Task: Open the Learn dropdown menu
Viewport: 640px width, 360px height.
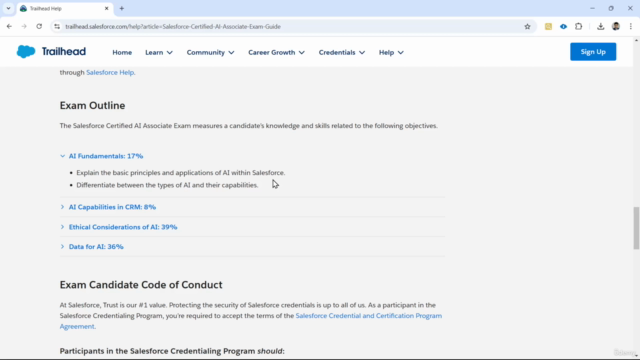Action: tap(159, 52)
